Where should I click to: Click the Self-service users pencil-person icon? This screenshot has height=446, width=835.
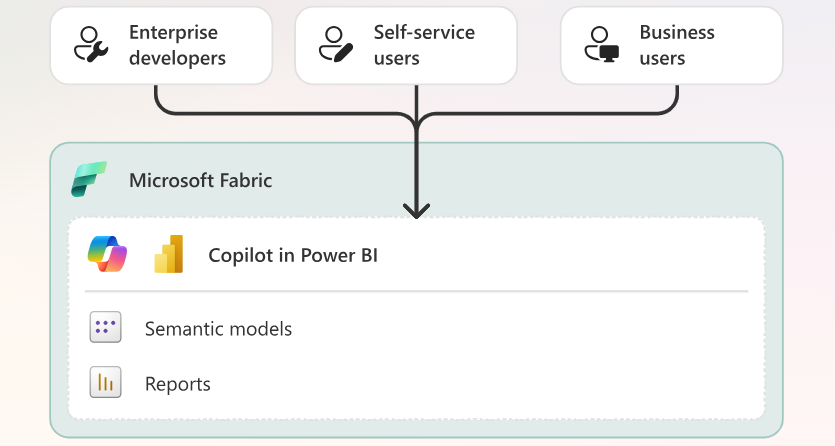coord(335,45)
